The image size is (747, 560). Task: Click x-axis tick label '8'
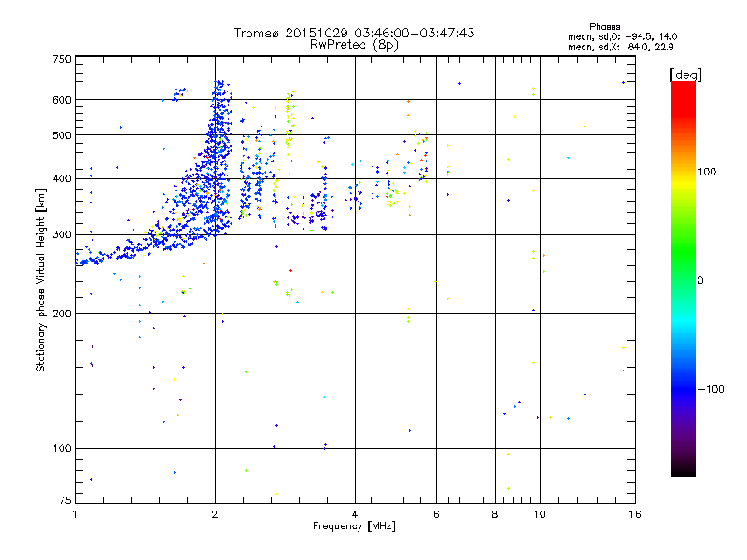coord(495,514)
